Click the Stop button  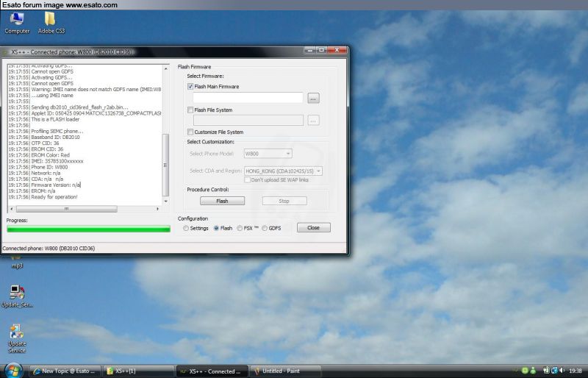tap(284, 202)
